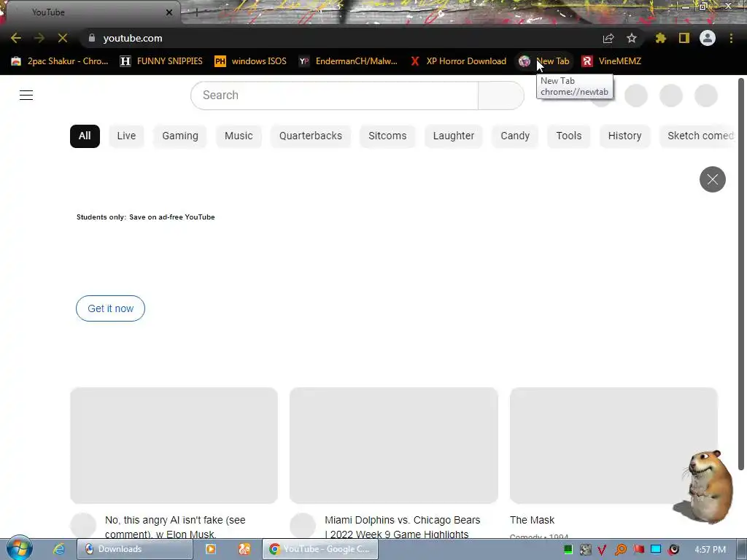Open the 2pac Shakur bookmark

(x=60, y=61)
